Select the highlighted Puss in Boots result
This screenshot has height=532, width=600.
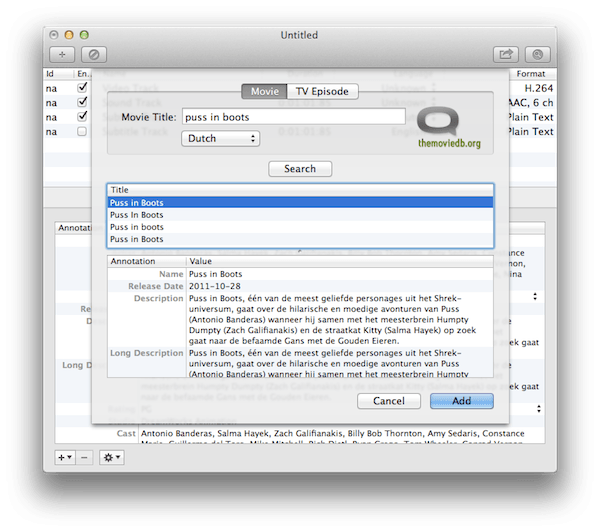(x=300, y=202)
